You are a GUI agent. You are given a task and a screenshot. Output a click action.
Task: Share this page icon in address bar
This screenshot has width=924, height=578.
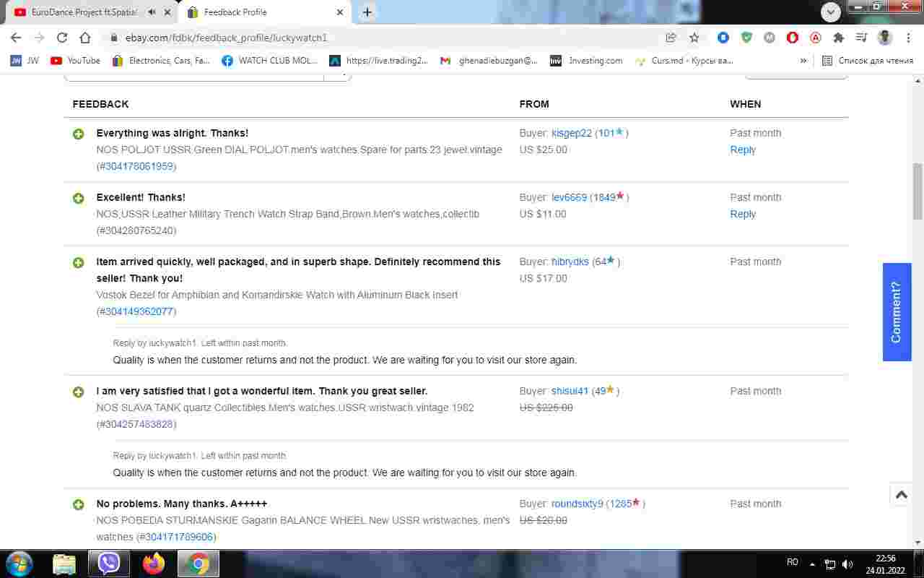point(671,38)
